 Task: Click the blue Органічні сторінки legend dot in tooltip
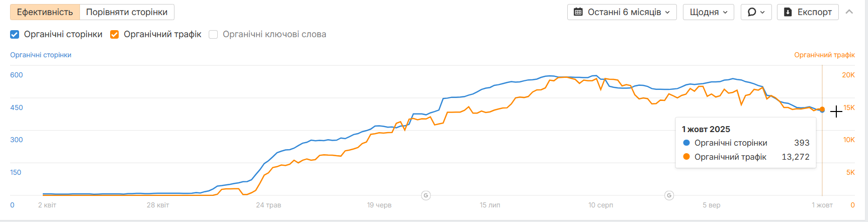[x=686, y=143]
